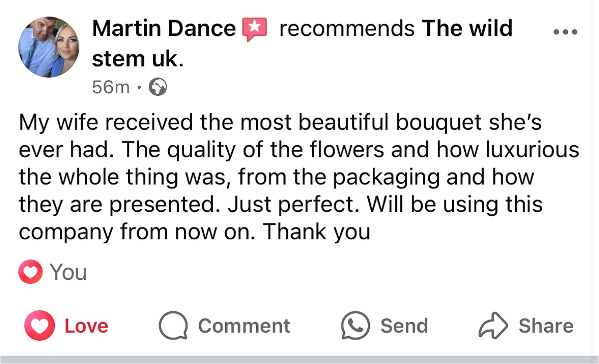Click the red recommendation star badge
Screen dimensions: 599x364
tap(255, 28)
